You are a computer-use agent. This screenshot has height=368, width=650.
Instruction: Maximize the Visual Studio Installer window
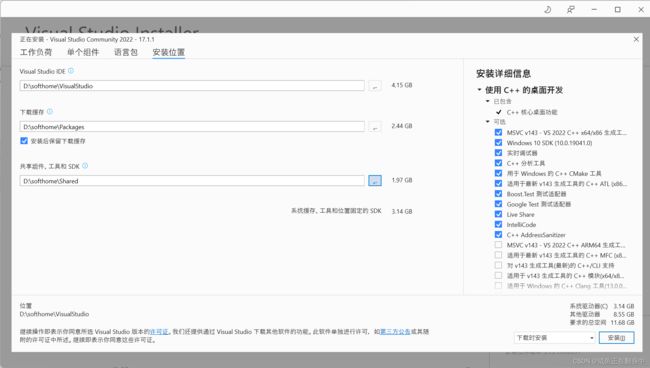pos(618,10)
